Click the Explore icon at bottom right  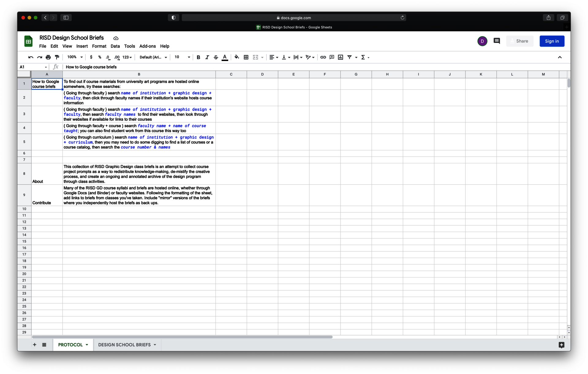point(561,345)
